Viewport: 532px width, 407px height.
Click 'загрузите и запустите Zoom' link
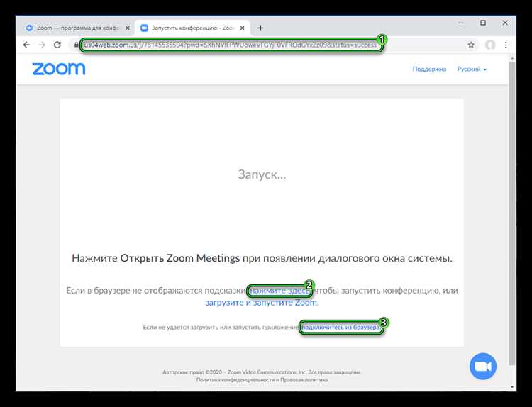261,303
